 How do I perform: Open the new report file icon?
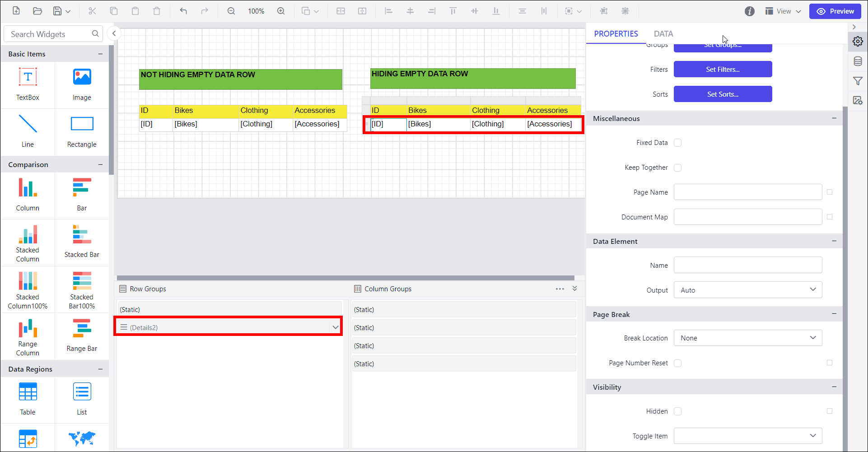coord(16,11)
